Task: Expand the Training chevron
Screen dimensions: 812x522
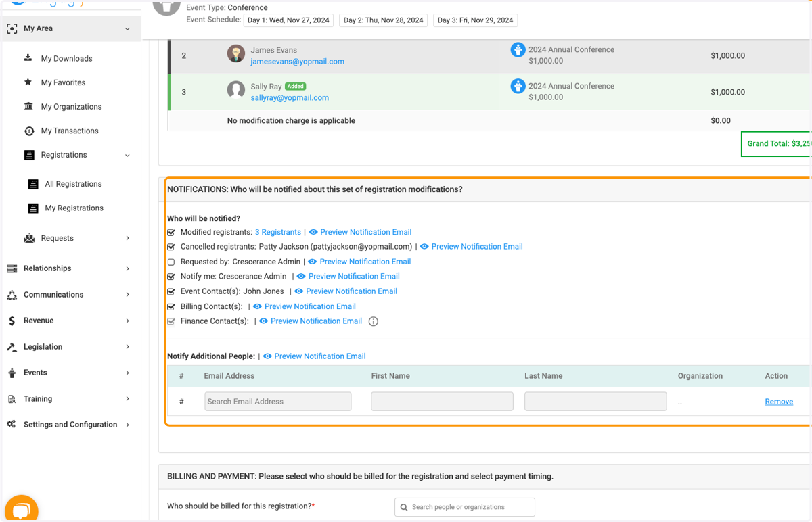Action: pyautogui.click(x=128, y=399)
